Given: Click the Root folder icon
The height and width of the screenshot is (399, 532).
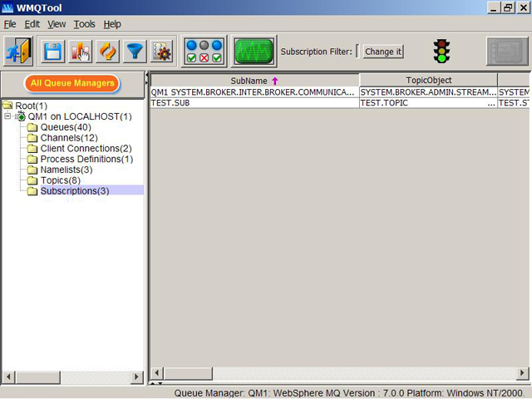Looking at the screenshot, I should click(x=7, y=106).
